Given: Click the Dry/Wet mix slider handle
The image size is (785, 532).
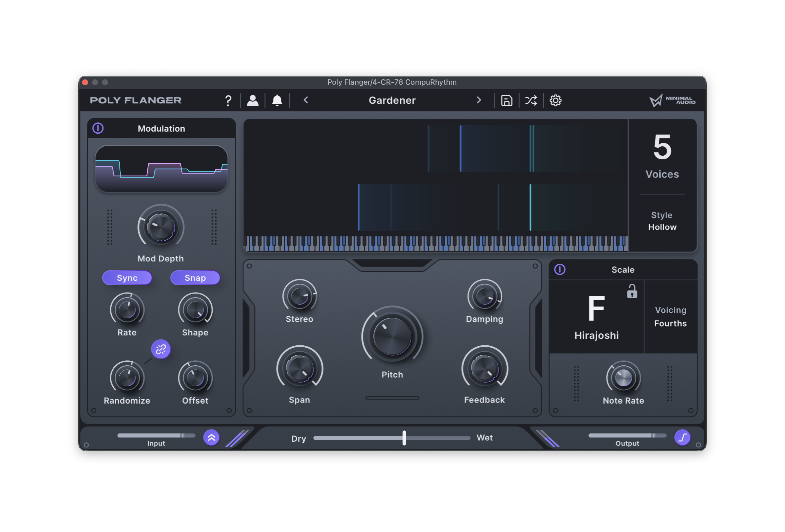Looking at the screenshot, I should [404, 438].
